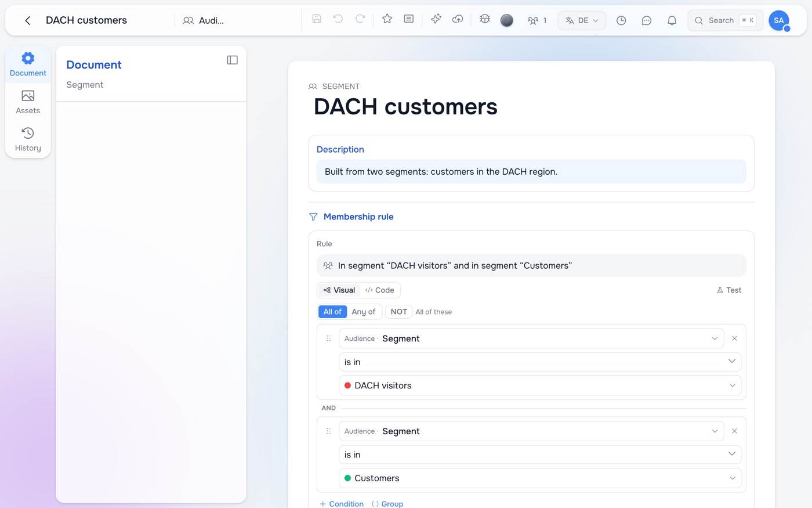Open the AI sparkle assistant
This screenshot has height=508, width=812.
click(436, 19)
